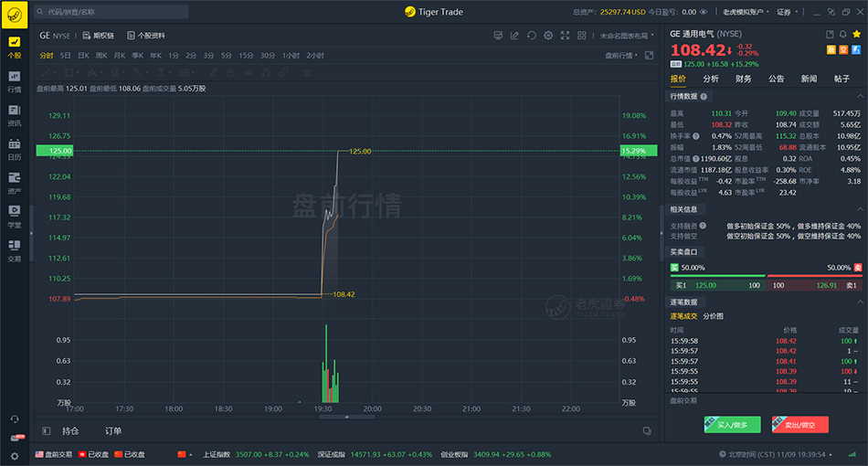Open the 交易 trading sidebar icon
Screen dimensions: 868x466
click(x=15, y=250)
